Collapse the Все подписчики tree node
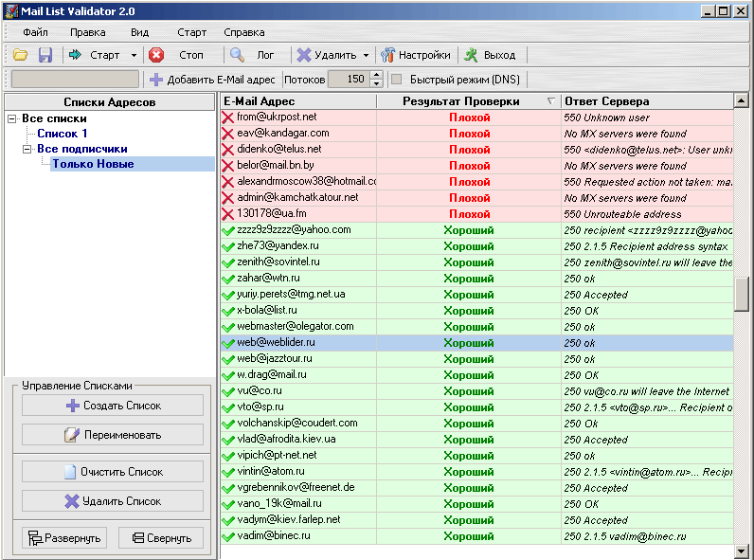Screen dimensions: 754x560 [x=27, y=149]
